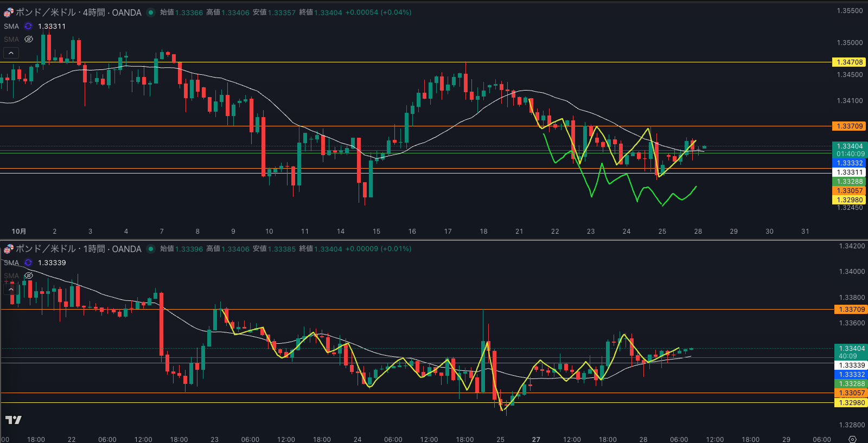This screenshot has height=443, width=868.
Task: Collapse the indicator legend on 4-hour chart
Action: 11,53
